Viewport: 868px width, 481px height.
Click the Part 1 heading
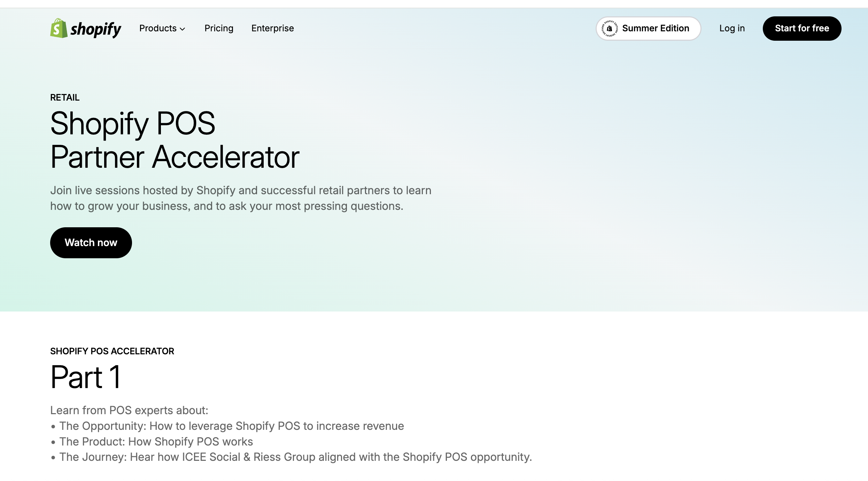(x=86, y=377)
